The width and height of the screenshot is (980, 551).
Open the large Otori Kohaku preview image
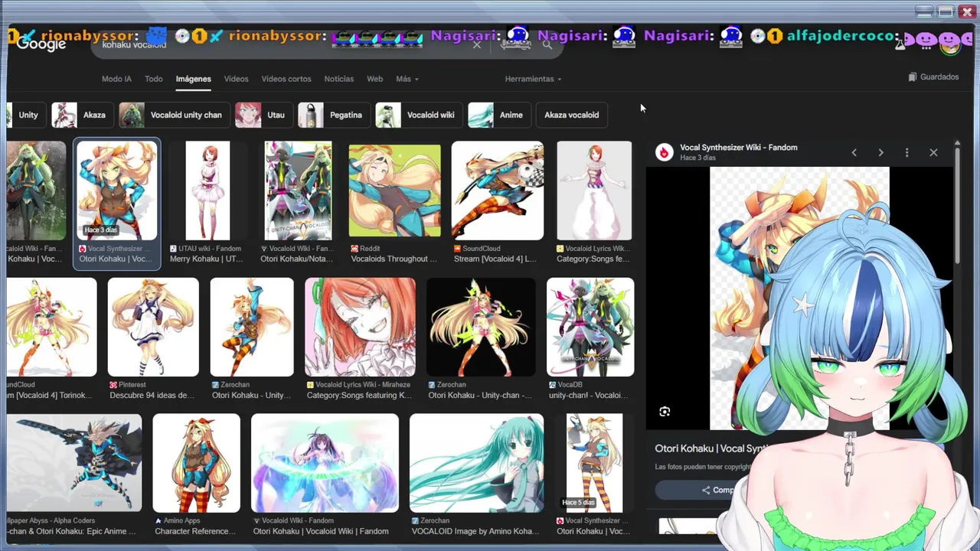click(799, 298)
